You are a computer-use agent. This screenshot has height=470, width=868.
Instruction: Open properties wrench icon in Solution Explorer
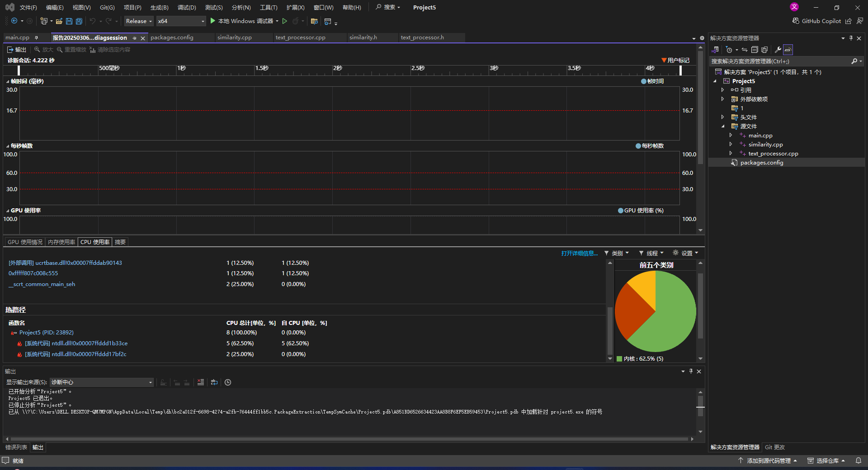[x=778, y=50]
